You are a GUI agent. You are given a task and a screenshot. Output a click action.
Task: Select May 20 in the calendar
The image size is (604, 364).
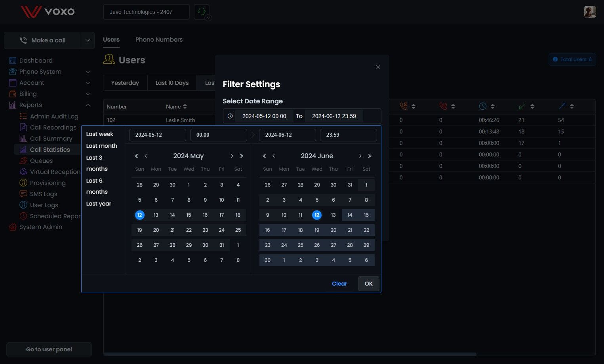(156, 230)
